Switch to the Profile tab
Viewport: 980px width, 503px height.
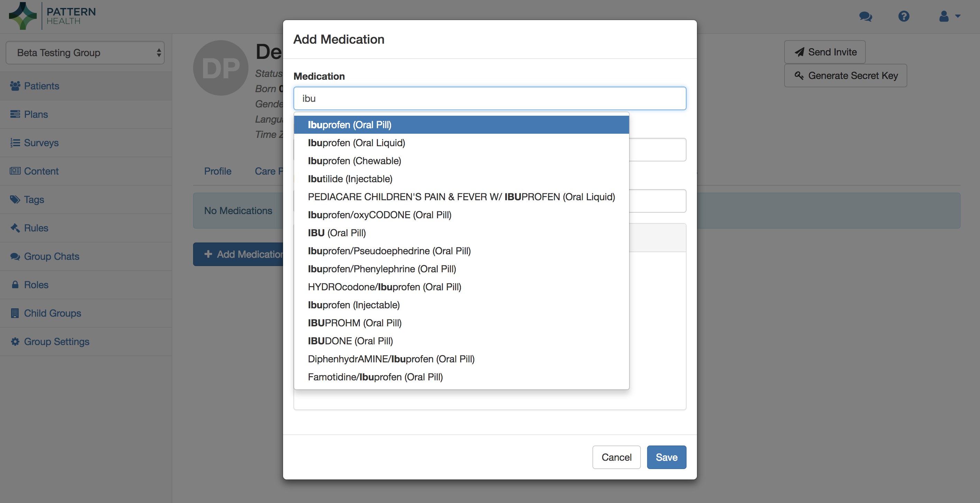coord(218,171)
